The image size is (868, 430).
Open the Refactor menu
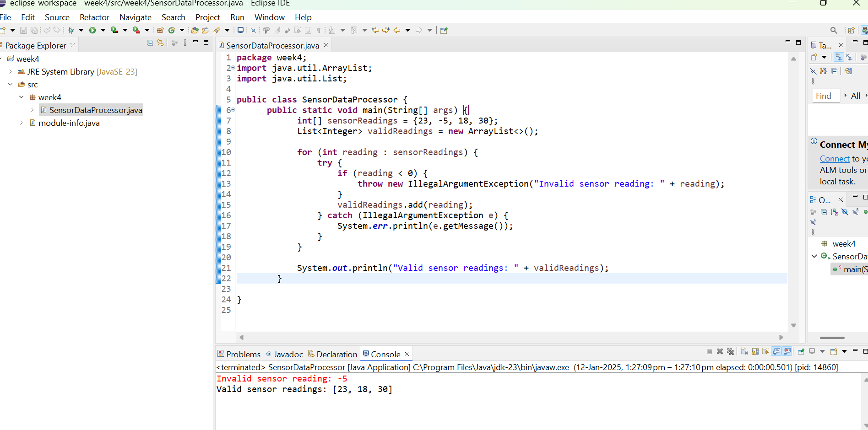(94, 17)
